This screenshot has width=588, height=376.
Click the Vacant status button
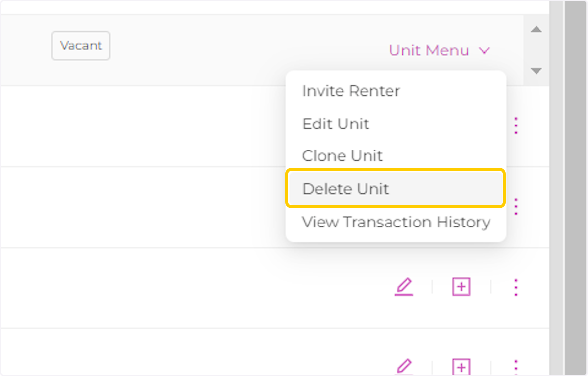coord(80,46)
